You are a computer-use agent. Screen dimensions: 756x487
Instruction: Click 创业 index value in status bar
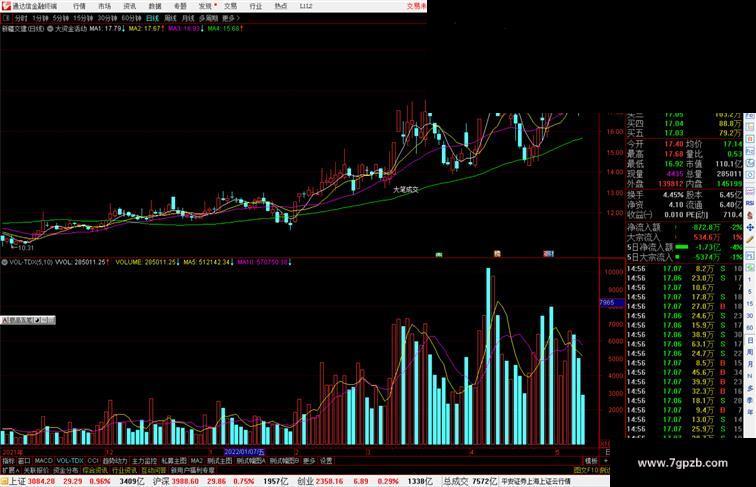click(329, 481)
